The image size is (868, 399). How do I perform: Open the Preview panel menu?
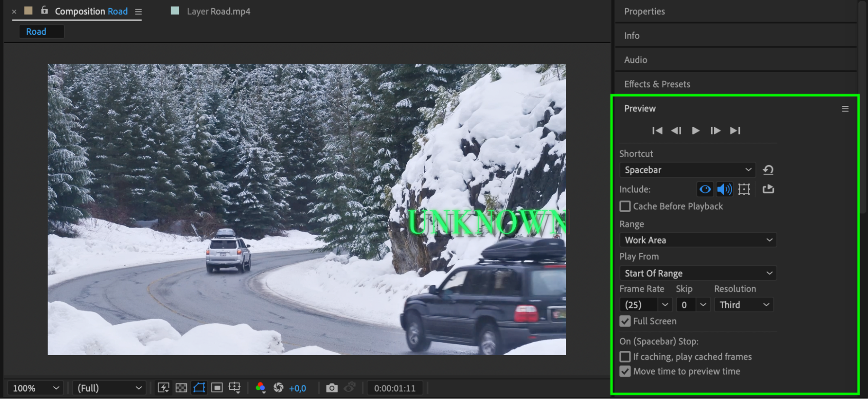845,109
